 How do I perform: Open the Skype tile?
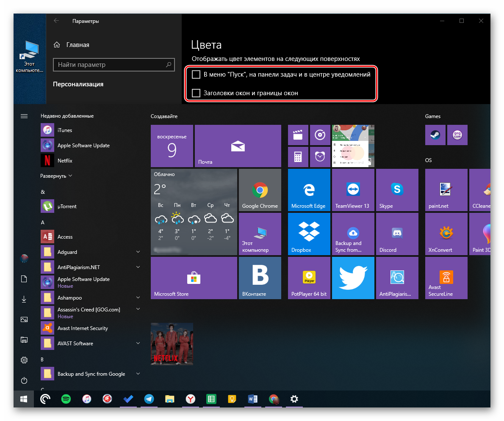pos(397,190)
